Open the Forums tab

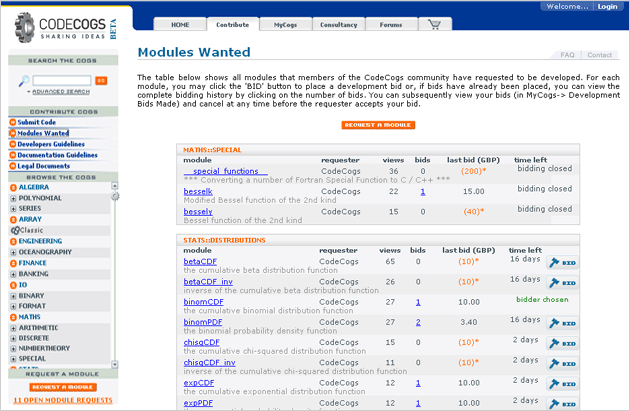(x=390, y=25)
